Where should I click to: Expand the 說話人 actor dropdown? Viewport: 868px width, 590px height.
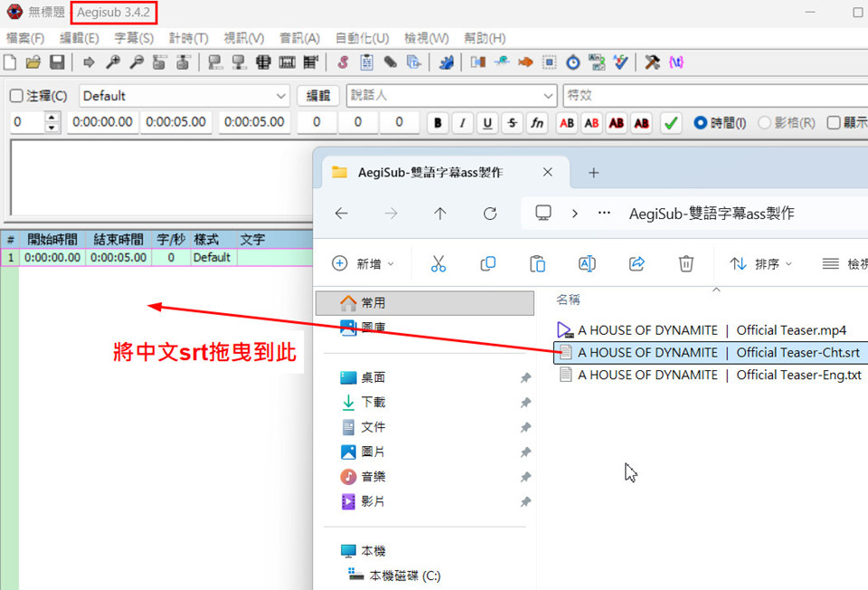(548, 96)
